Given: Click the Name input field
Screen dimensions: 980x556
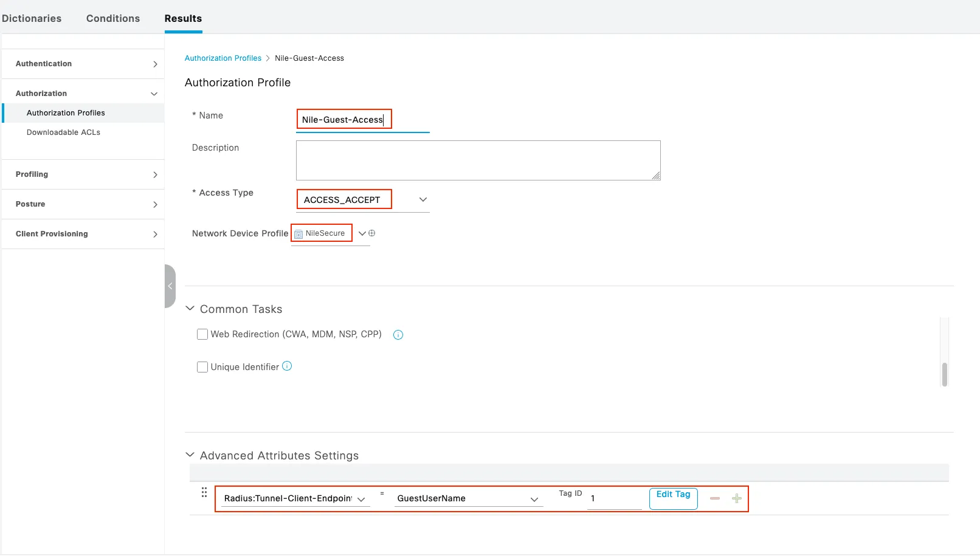Looking at the screenshot, I should tap(363, 120).
